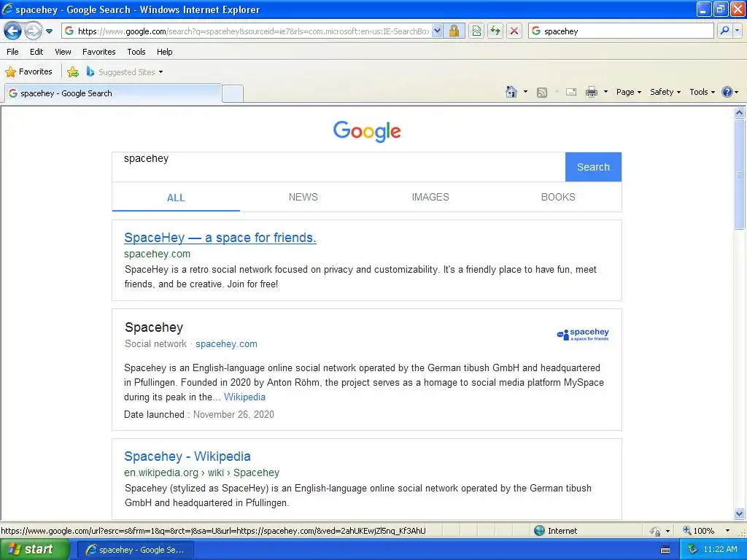
Task: Click the Internet security zone indicator
Action: 555,531
